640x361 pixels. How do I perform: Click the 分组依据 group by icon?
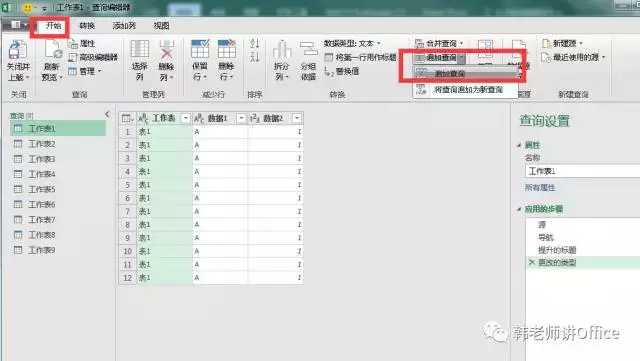308,50
